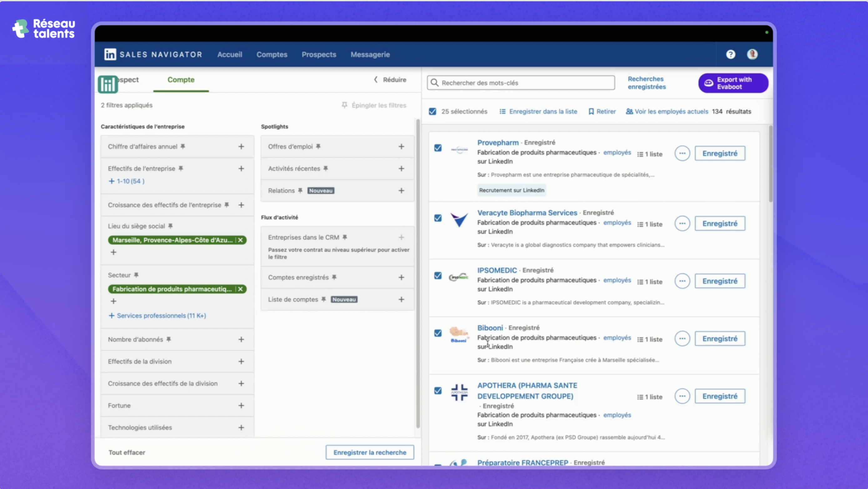The image size is (868, 489).
Task: Open the more options menu for Provepharm
Action: click(682, 154)
